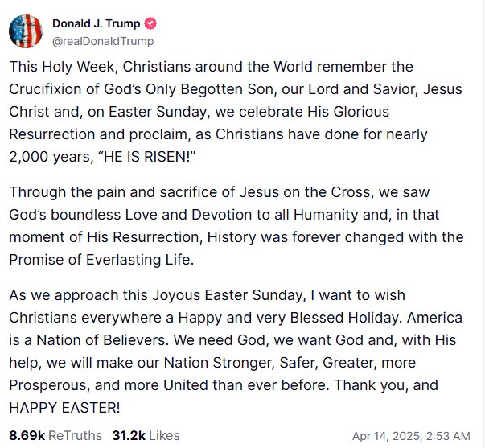Visit the @realDonaldTrump handle link
Screen dimensions: 485x448
tap(103, 41)
